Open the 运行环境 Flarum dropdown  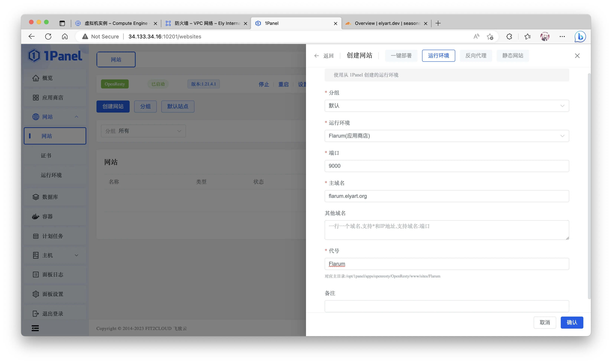point(447,136)
